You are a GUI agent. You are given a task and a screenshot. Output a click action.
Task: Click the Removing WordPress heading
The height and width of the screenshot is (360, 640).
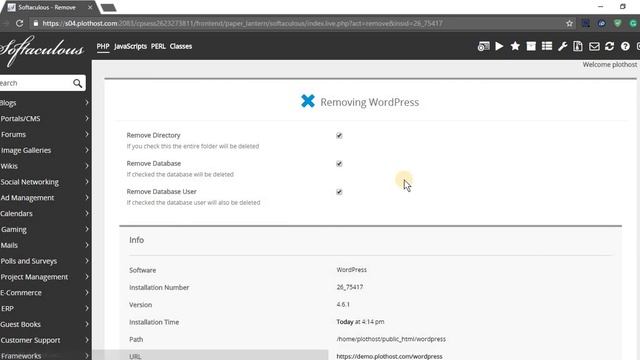(x=369, y=102)
